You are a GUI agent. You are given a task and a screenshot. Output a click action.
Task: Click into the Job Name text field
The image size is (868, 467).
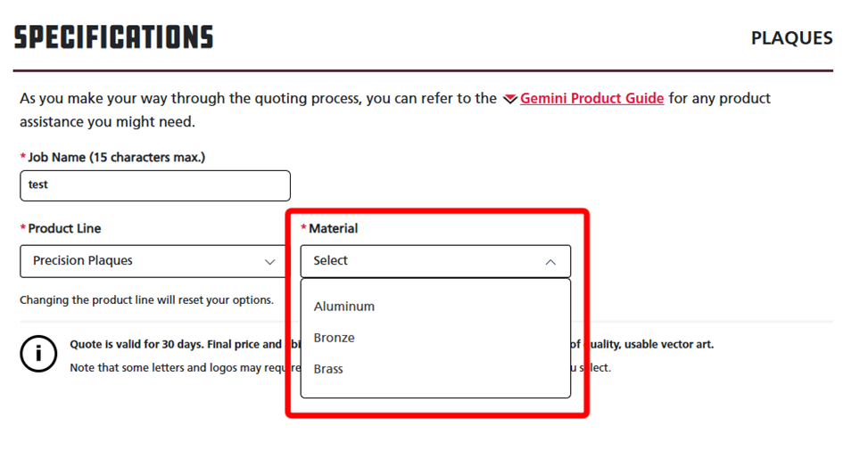(x=155, y=185)
